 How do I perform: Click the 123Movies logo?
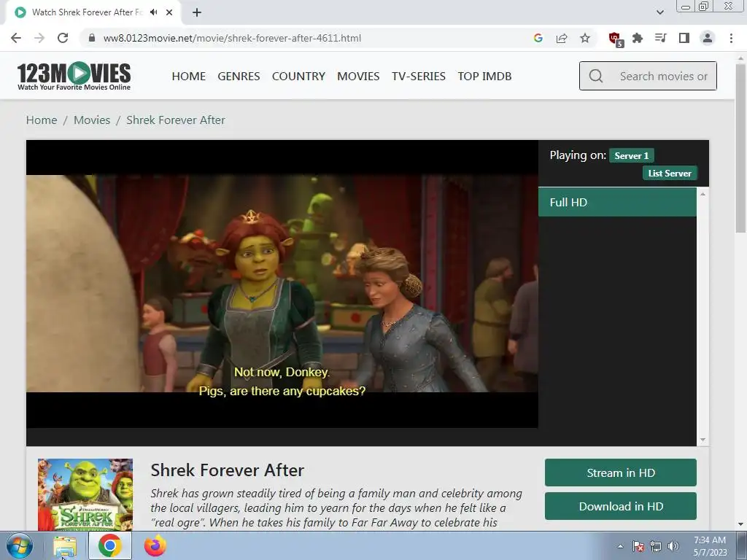pyautogui.click(x=74, y=76)
